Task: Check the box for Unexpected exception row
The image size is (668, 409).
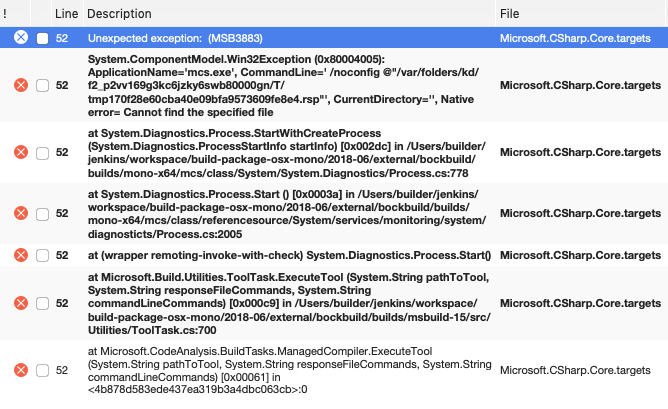Action: pyautogui.click(x=43, y=38)
